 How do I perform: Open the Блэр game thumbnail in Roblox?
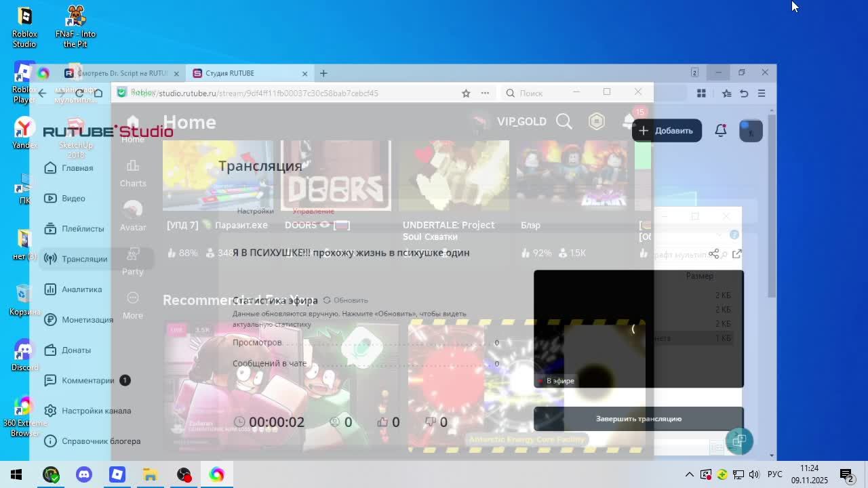(572, 175)
